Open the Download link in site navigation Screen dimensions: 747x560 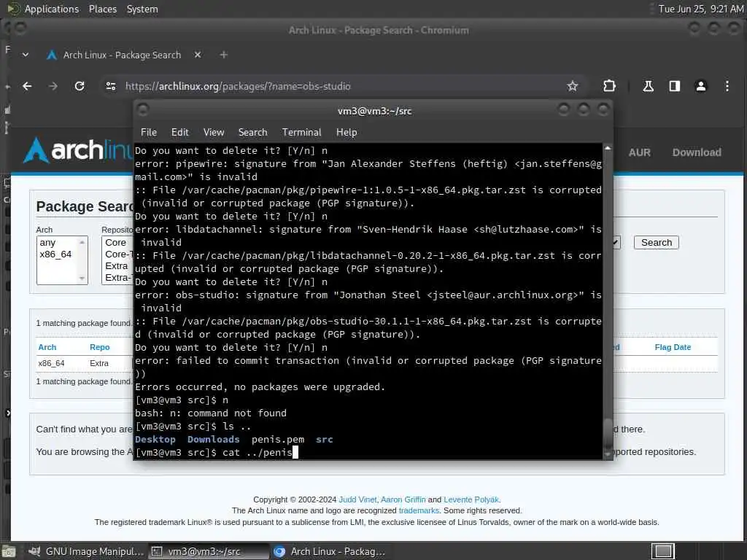[697, 152]
